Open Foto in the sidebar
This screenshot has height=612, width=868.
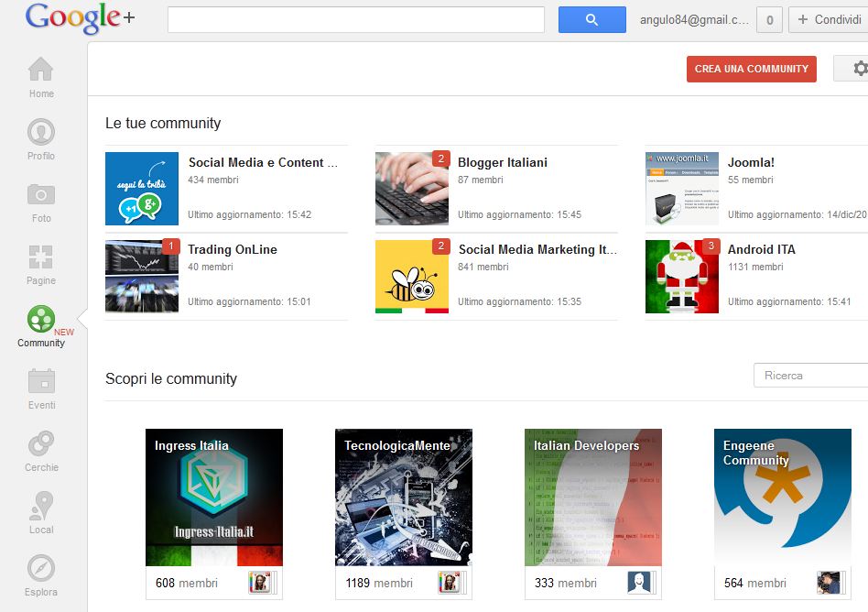pyautogui.click(x=41, y=202)
